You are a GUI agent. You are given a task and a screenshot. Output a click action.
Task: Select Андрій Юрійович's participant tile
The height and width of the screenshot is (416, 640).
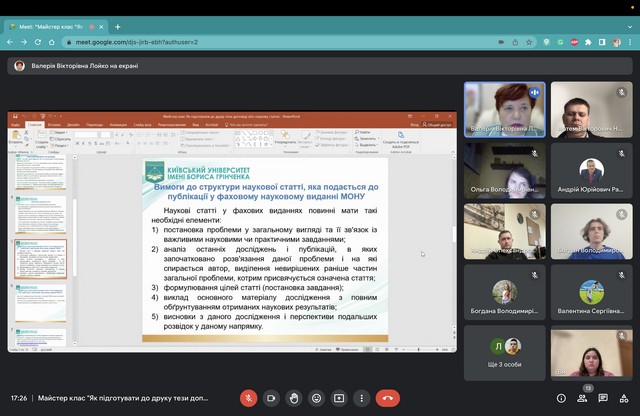pos(591,171)
